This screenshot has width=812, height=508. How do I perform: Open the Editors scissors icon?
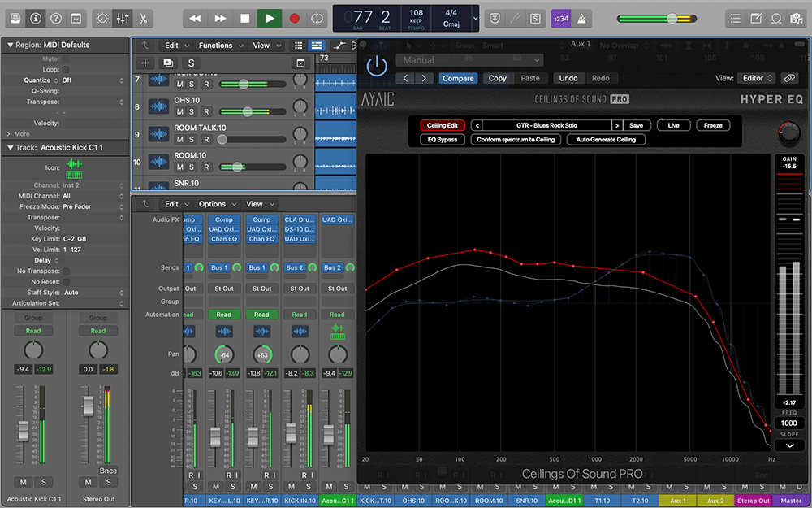point(143,19)
